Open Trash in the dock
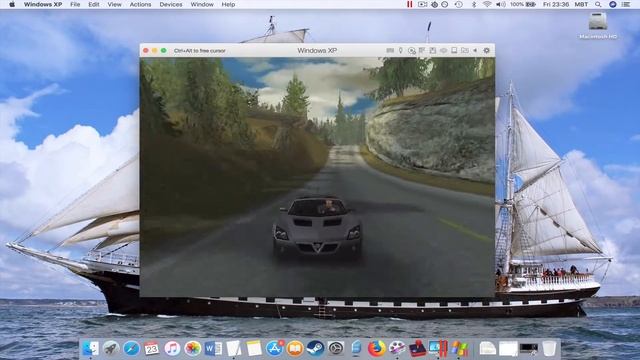The height and width of the screenshot is (360, 640). 549,349
